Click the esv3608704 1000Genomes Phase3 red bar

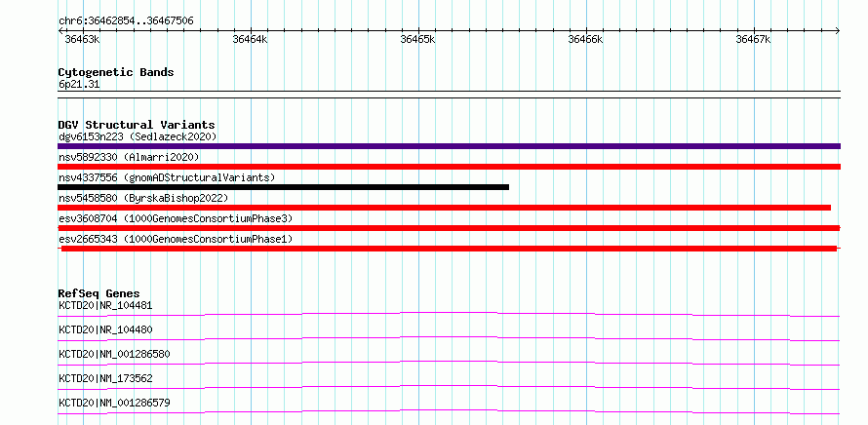[449, 228]
